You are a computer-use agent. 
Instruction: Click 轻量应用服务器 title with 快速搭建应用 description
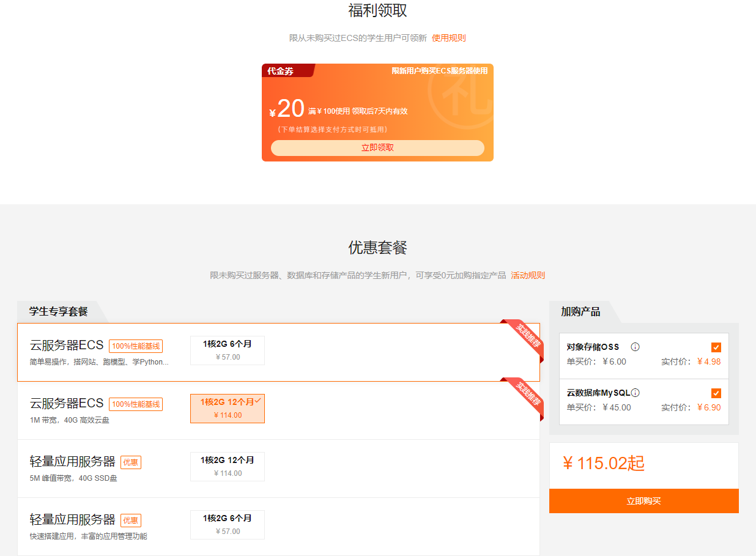pos(73,520)
